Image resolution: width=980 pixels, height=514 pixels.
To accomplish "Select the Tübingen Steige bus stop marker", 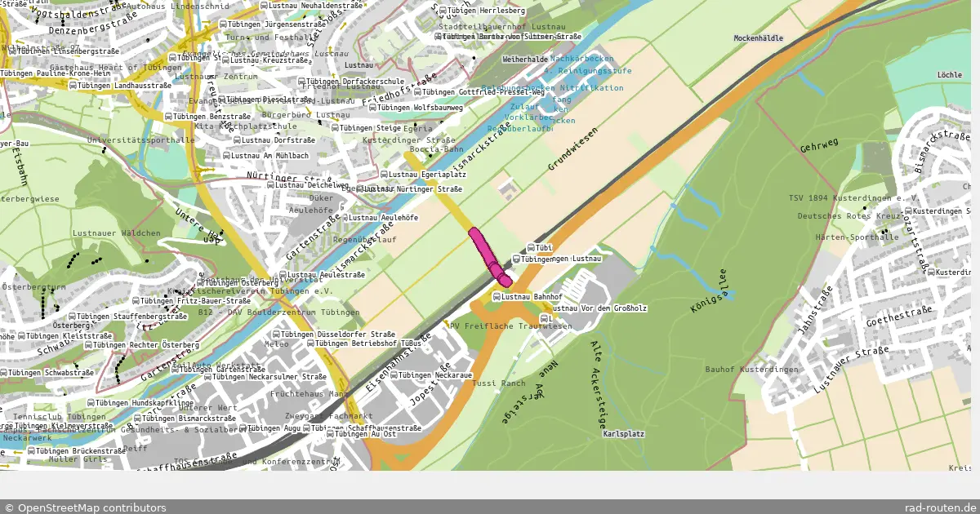I will click(336, 128).
